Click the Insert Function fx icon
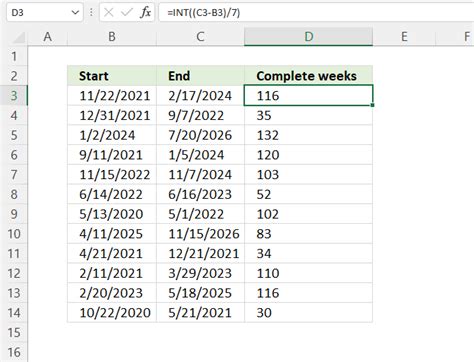Screen dimensions: 474x362 pyautogui.click(x=145, y=13)
